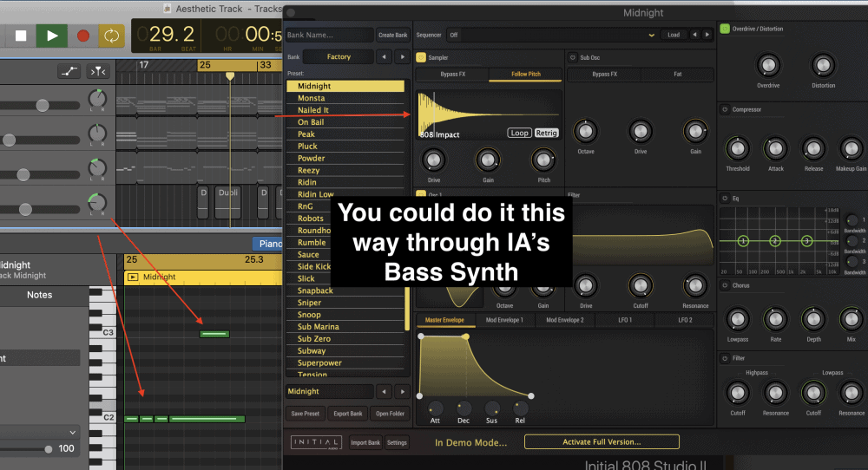
Task: Turn the envelope Att knob
Action: pos(435,408)
